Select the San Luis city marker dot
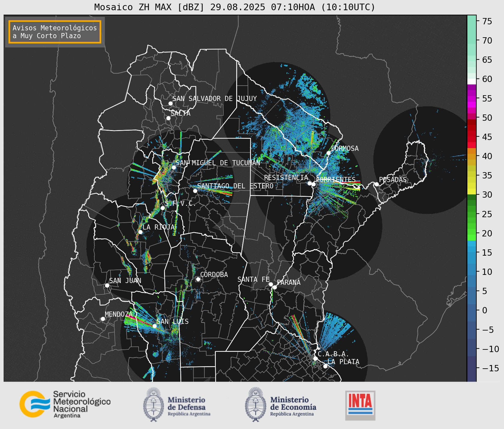The height and width of the screenshot is (429, 504). (x=154, y=326)
